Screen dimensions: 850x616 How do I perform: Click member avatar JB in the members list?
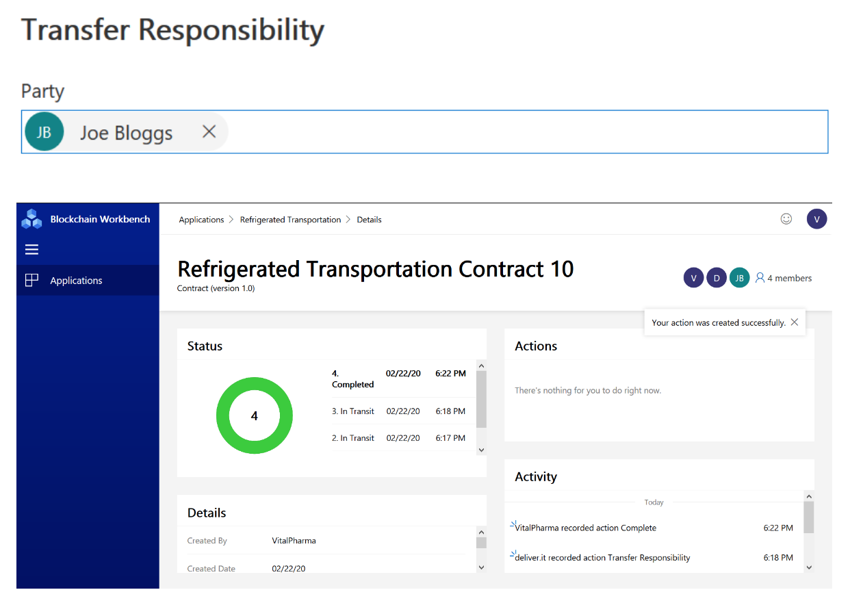[739, 278]
